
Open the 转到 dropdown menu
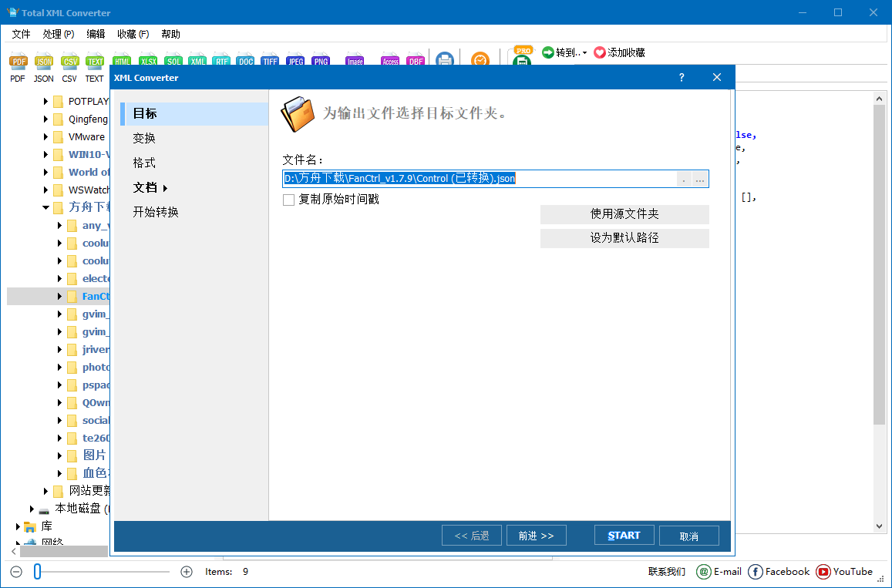click(x=564, y=53)
